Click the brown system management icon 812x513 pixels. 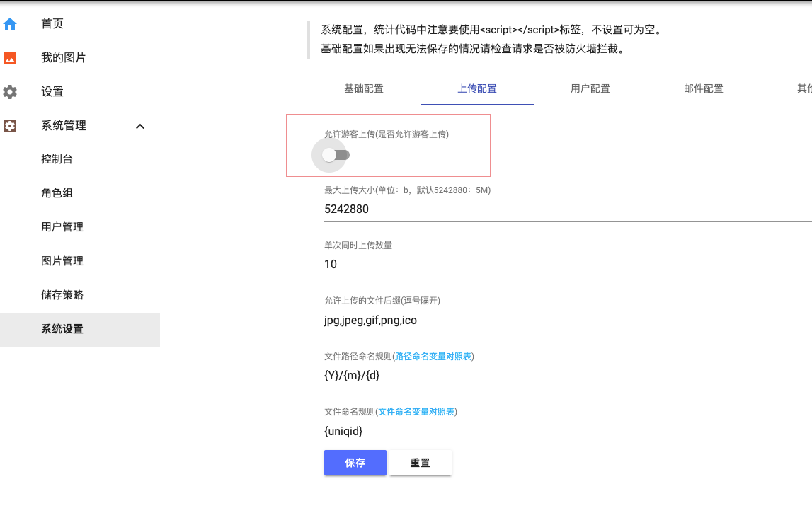(x=10, y=126)
